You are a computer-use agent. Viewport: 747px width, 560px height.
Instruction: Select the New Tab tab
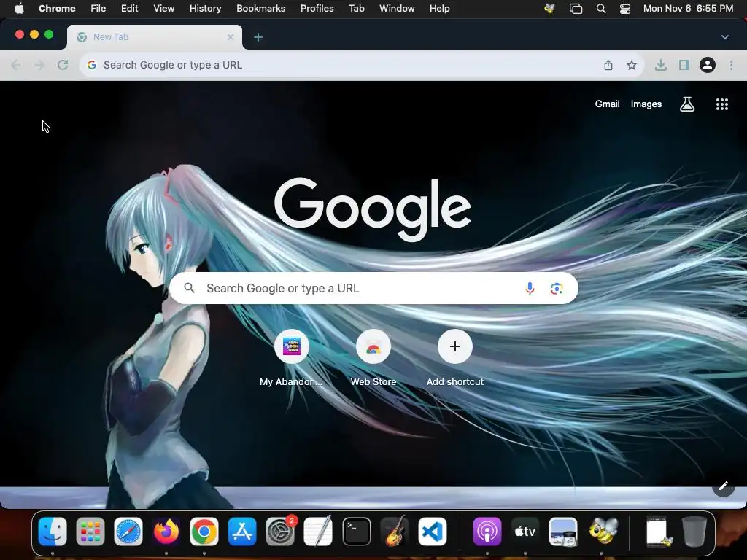[155, 37]
